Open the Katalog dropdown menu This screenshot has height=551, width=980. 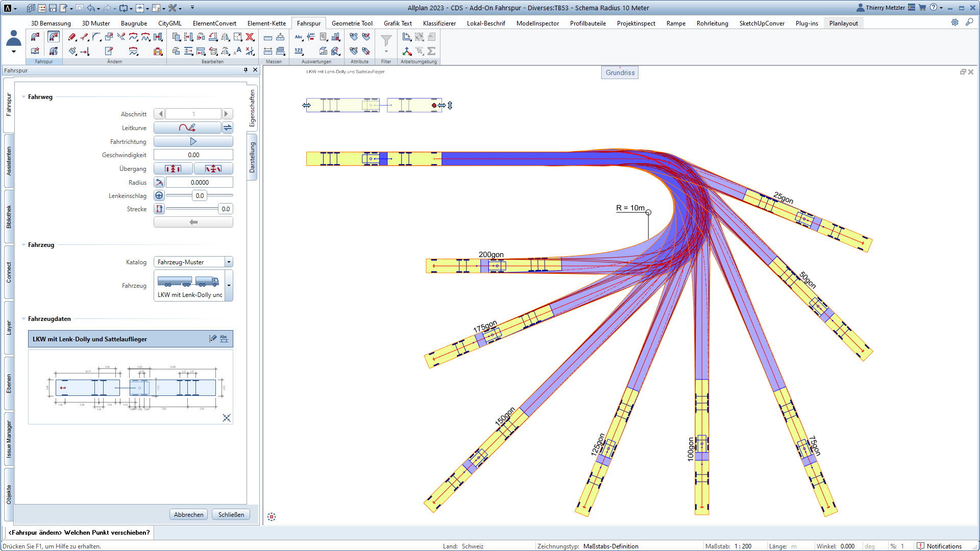pos(229,262)
